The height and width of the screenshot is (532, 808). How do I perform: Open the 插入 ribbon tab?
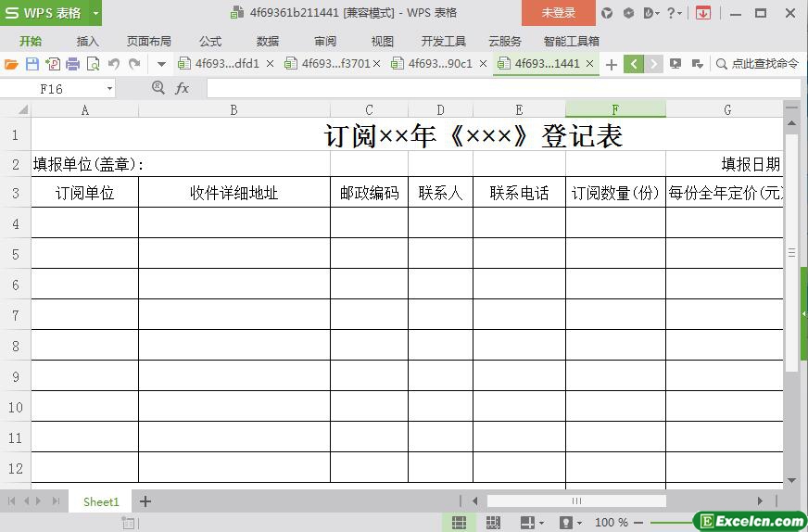tap(87, 41)
